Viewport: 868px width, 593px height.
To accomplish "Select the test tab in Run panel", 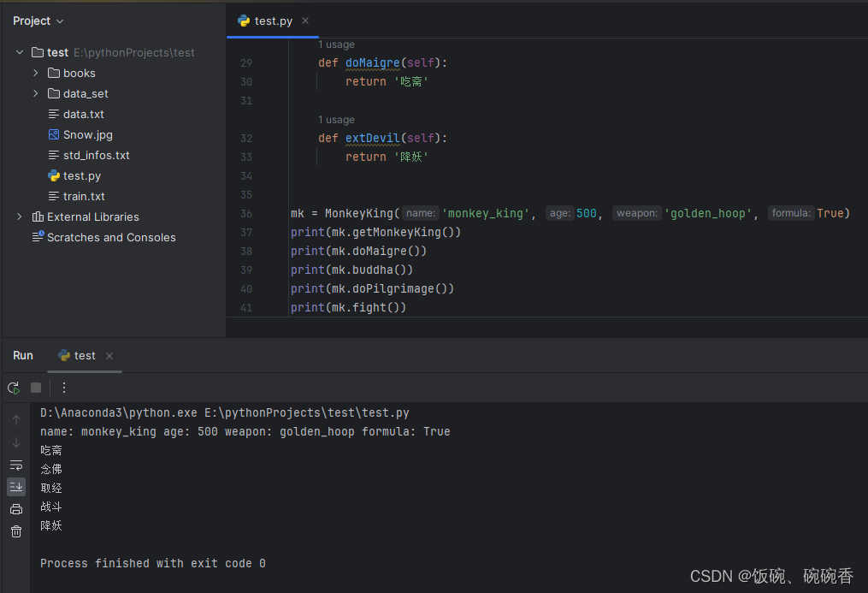I will [85, 355].
